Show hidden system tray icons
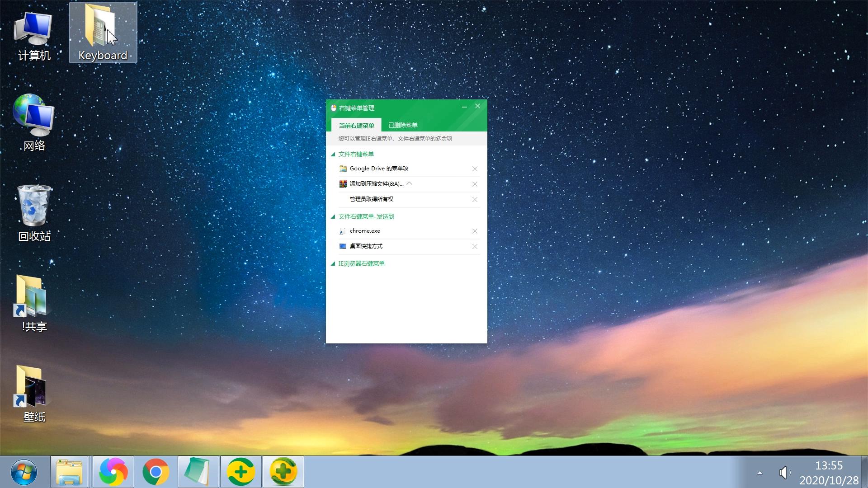The image size is (868, 488). (759, 473)
